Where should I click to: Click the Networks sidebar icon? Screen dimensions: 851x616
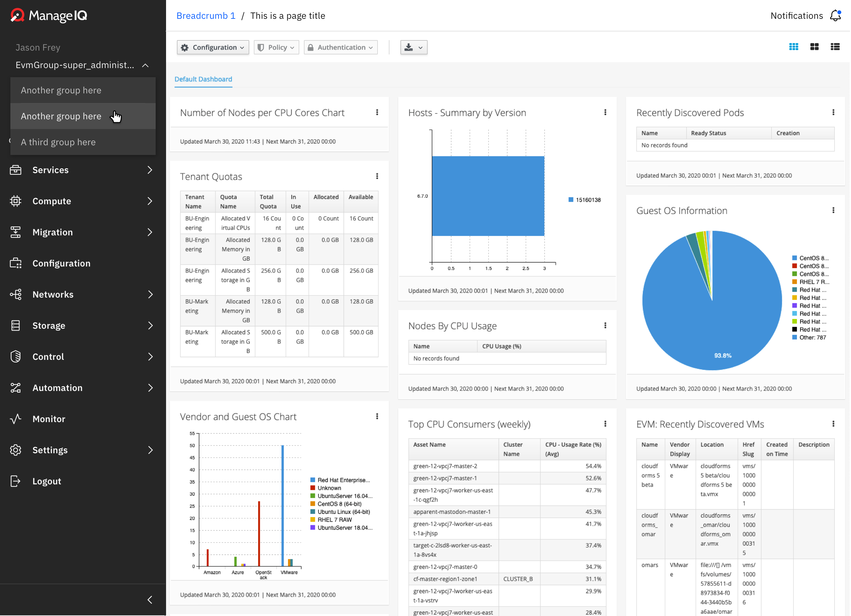[15, 294]
